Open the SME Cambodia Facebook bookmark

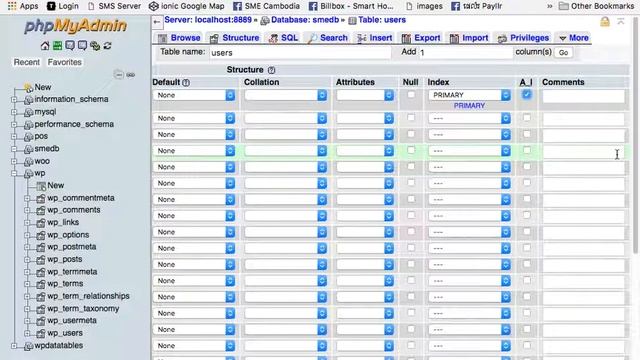pyautogui.click(x=266, y=6)
